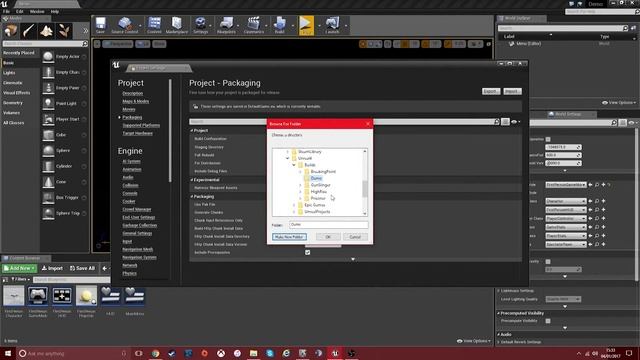Select the Paint mode brush icon

point(29,31)
